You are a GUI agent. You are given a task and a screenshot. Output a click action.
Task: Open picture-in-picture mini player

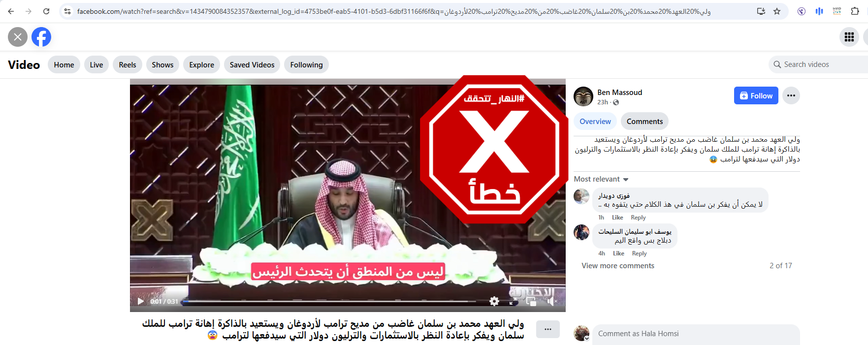coord(531,301)
